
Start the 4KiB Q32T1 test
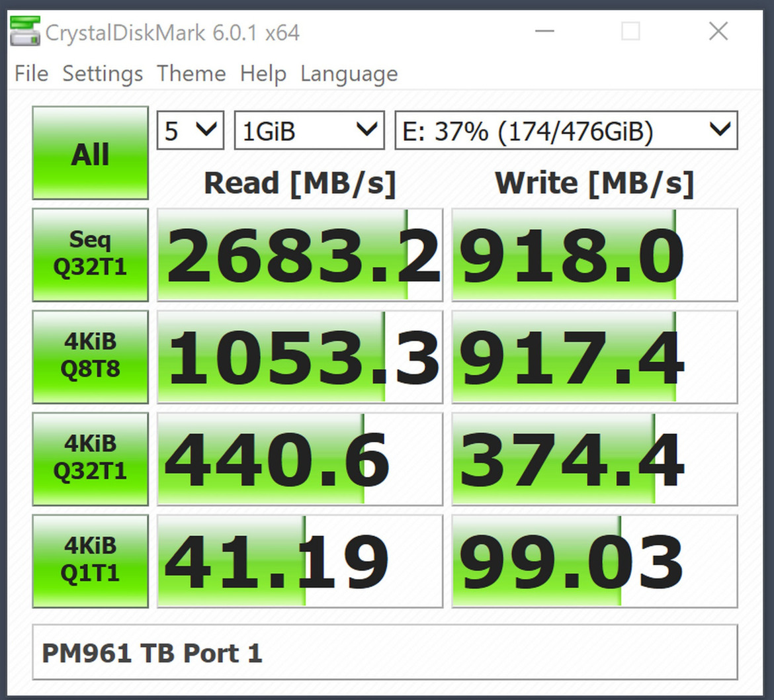(x=91, y=459)
